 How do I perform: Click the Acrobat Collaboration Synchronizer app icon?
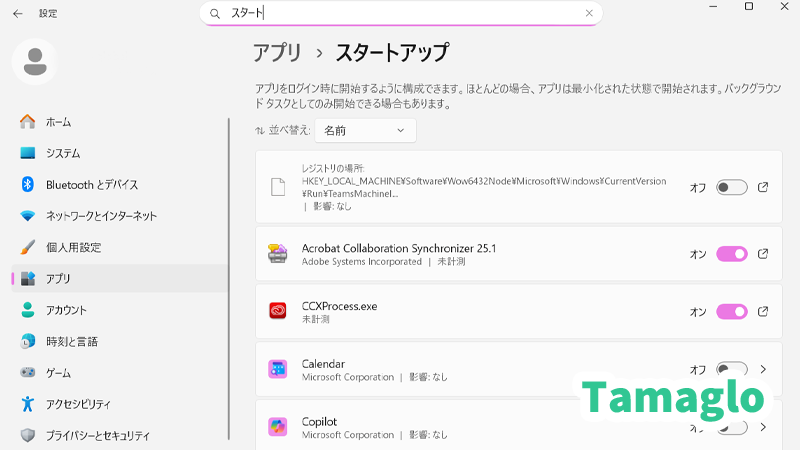click(278, 254)
